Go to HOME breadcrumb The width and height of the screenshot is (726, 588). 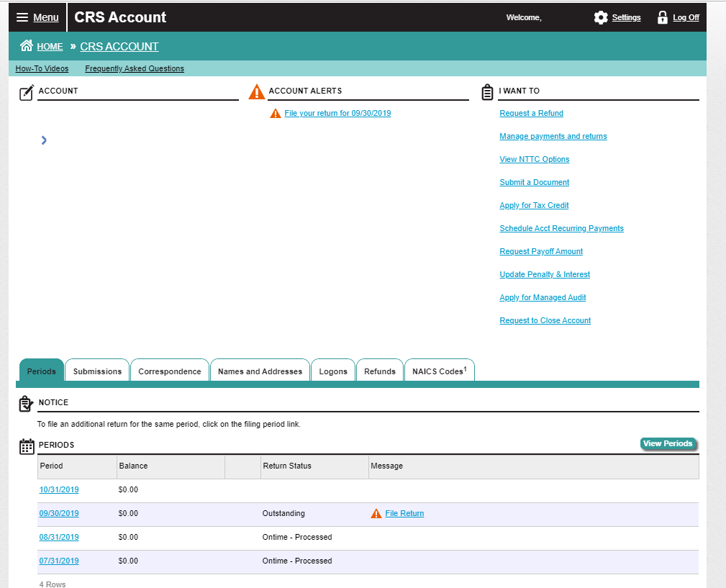[x=50, y=47]
